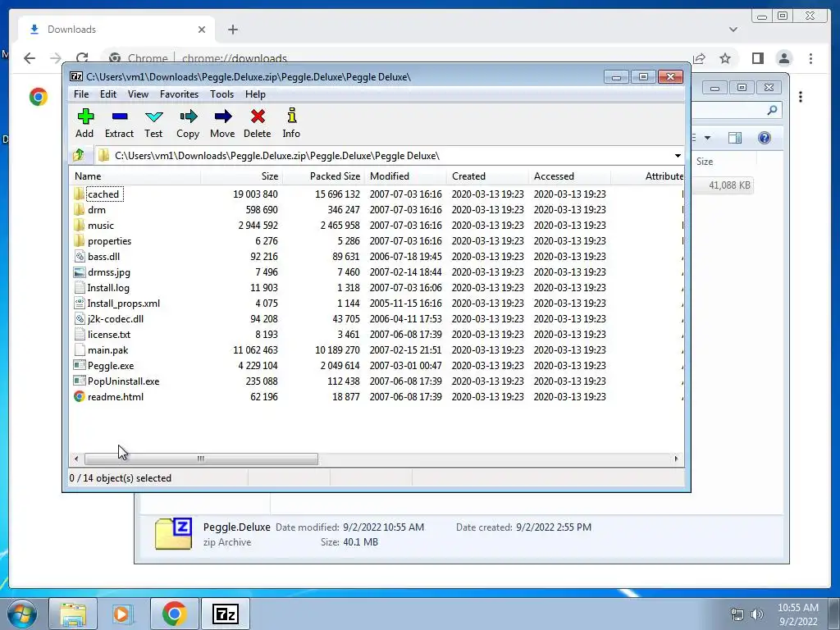Open File Explorer from the taskbar
The image size is (840, 630).
pos(73,614)
